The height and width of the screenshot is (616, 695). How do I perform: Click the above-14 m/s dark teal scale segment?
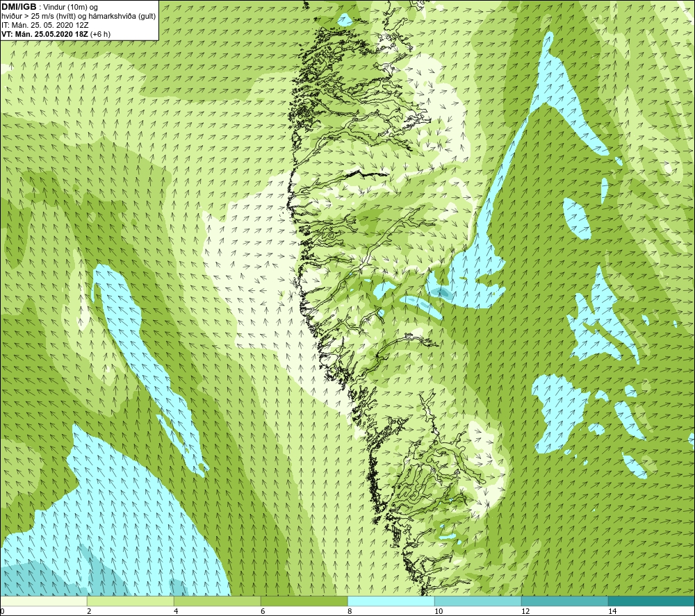click(x=652, y=601)
